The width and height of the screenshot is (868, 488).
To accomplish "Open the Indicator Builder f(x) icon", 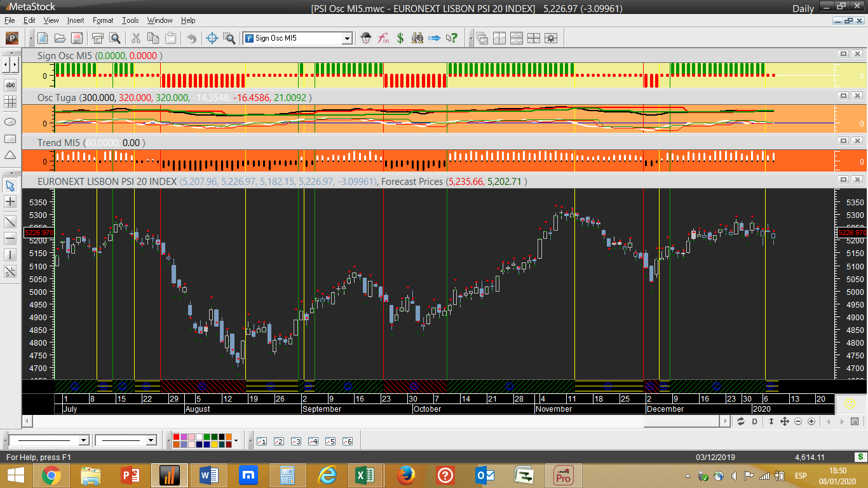I will [383, 38].
